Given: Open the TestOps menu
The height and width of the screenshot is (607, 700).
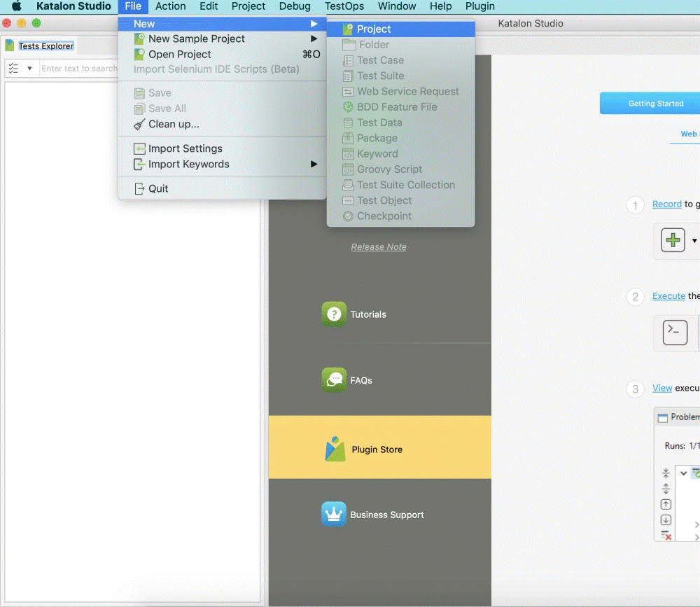Looking at the screenshot, I should point(344,6).
